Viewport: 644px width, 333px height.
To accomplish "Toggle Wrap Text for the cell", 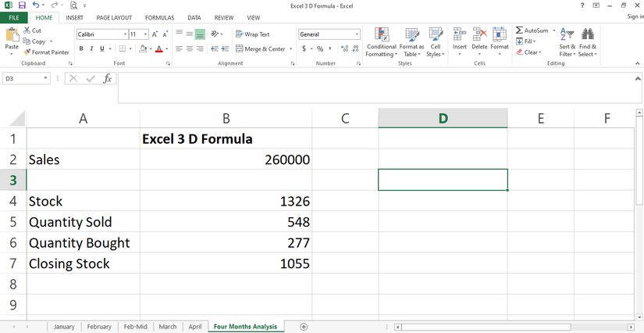I will coord(252,34).
